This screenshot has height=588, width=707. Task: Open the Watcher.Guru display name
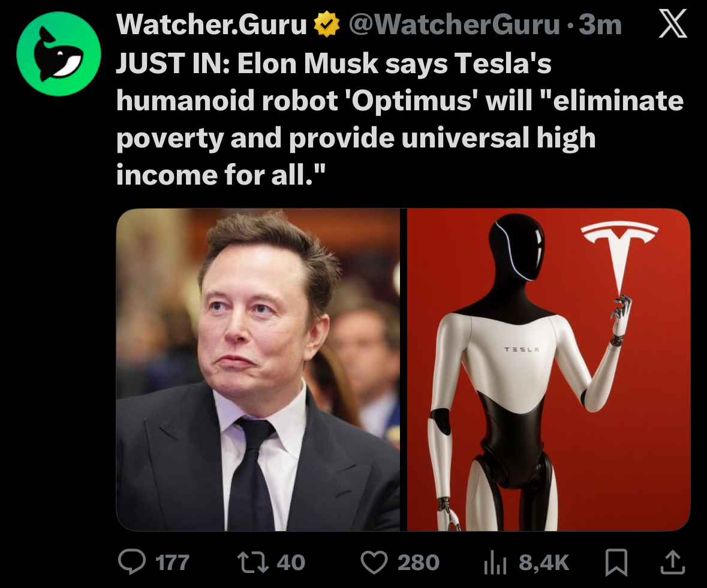[x=212, y=25]
